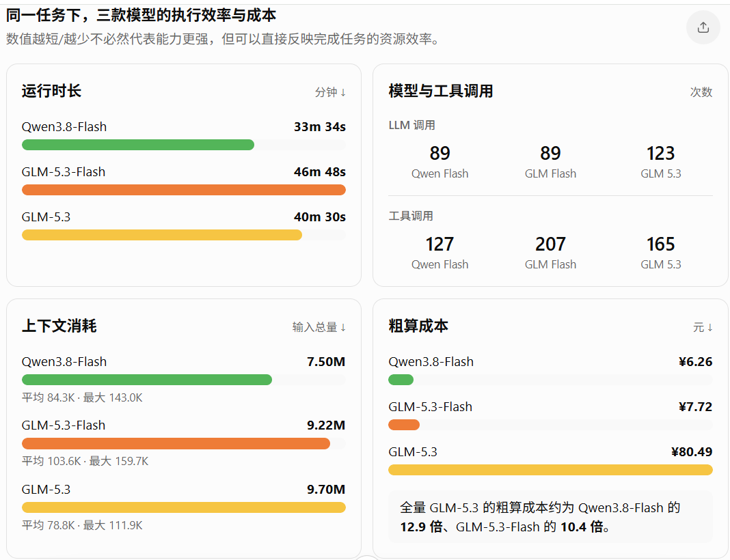Viewport: 730px width, 560px height.
Task: Click the 89 count above Qwen Flash
Action: click(x=440, y=154)
